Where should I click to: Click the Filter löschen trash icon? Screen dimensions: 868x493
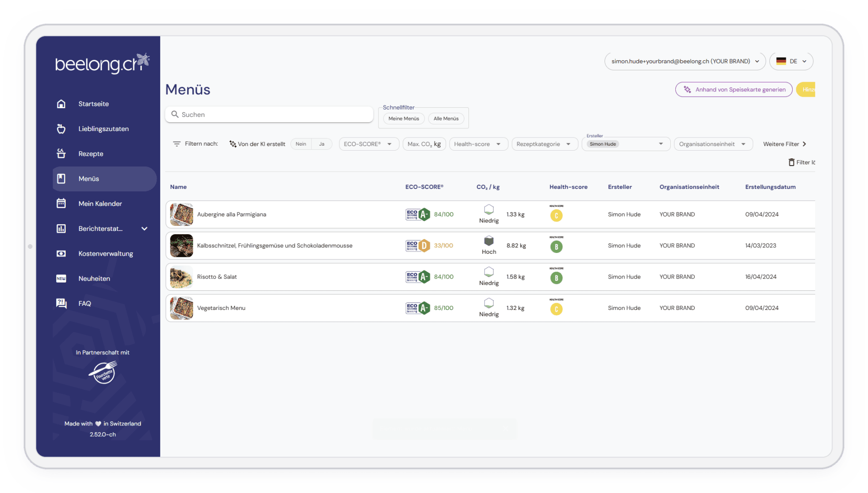point(791,162)
